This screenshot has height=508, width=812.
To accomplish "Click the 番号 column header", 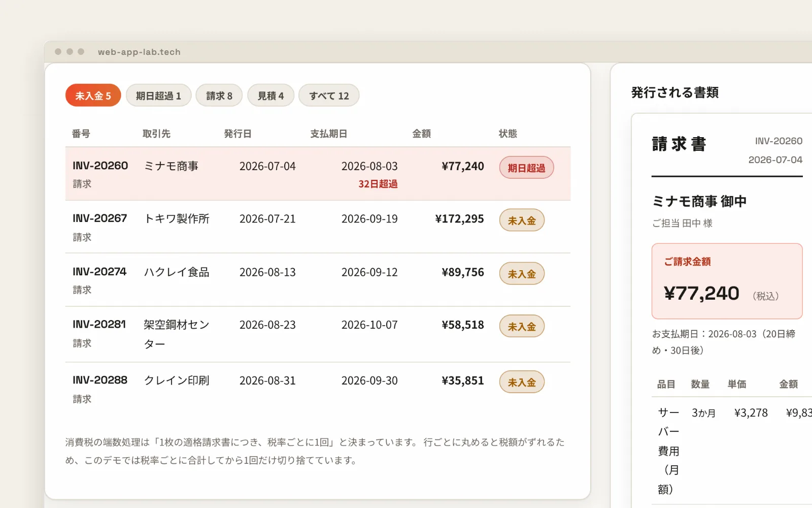I will (x=81, y=134).
